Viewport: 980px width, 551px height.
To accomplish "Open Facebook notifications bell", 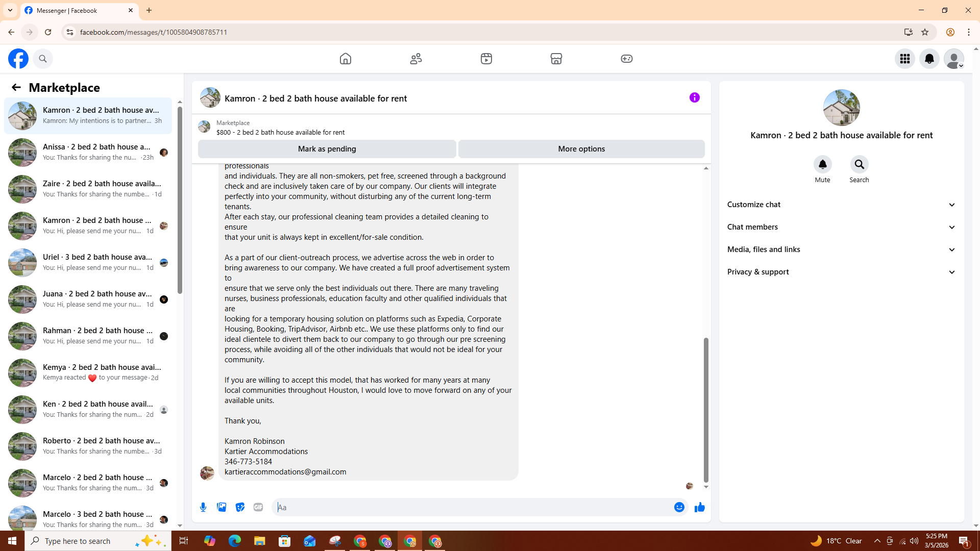I will pos(929,59).
